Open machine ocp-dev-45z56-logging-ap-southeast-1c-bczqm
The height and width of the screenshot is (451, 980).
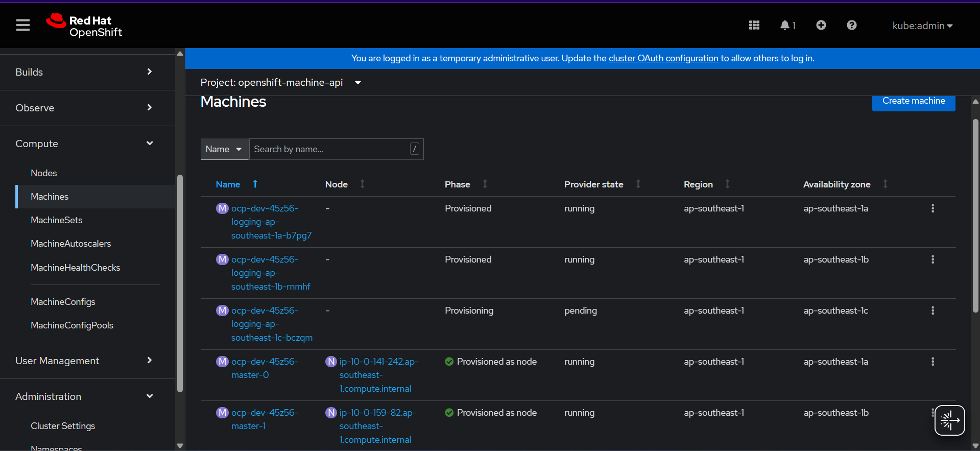click(272, 324)
